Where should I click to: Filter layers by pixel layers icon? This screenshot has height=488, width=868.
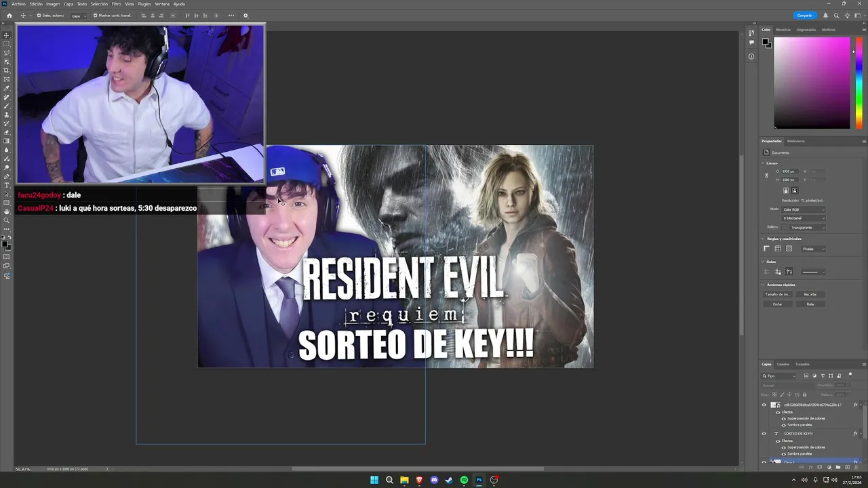pos(806,375)
